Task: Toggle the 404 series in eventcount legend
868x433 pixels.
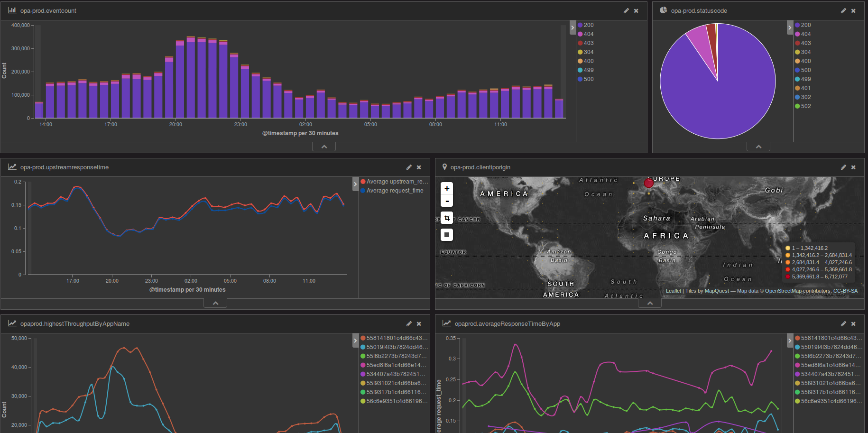Action: 586,34
